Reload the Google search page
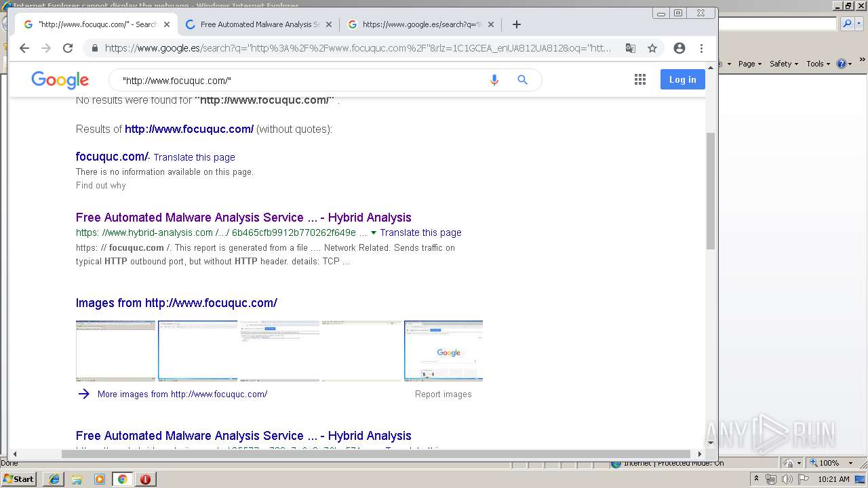 [68, 48]
